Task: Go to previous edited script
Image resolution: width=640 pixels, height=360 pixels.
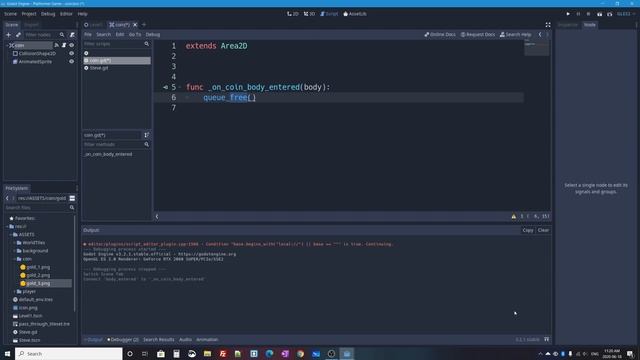Action: pos(540,35)
